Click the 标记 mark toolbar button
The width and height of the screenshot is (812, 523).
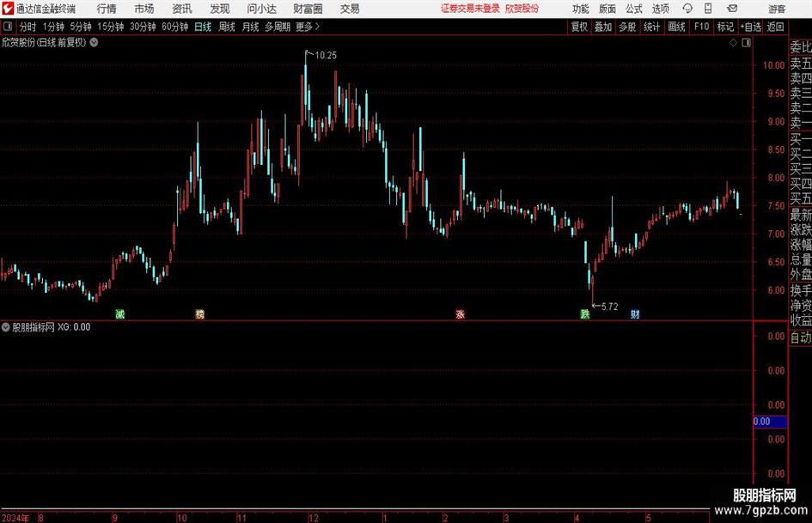tap(725, 27)
